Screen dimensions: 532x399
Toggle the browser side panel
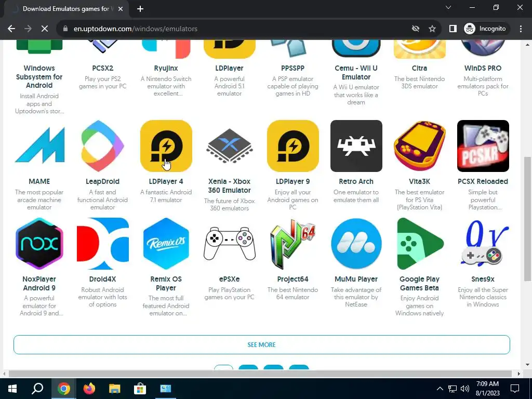453,29
